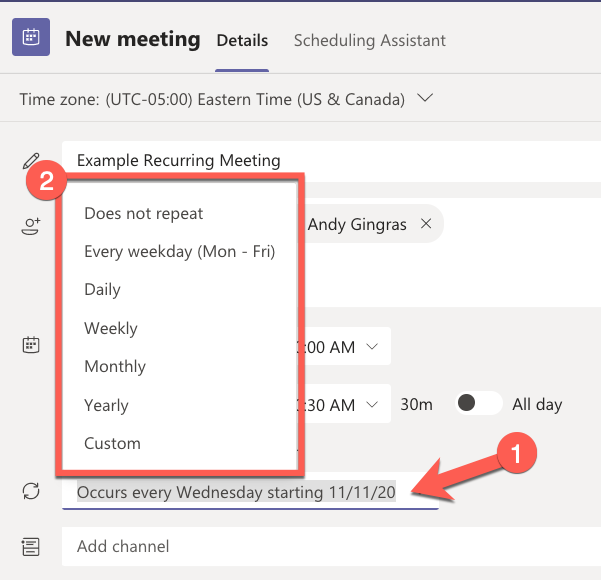The width and height of the screenshot is (601, 580).
Task: Click the channel list icon
Action: pyautogui.click(x=31, y=547)
